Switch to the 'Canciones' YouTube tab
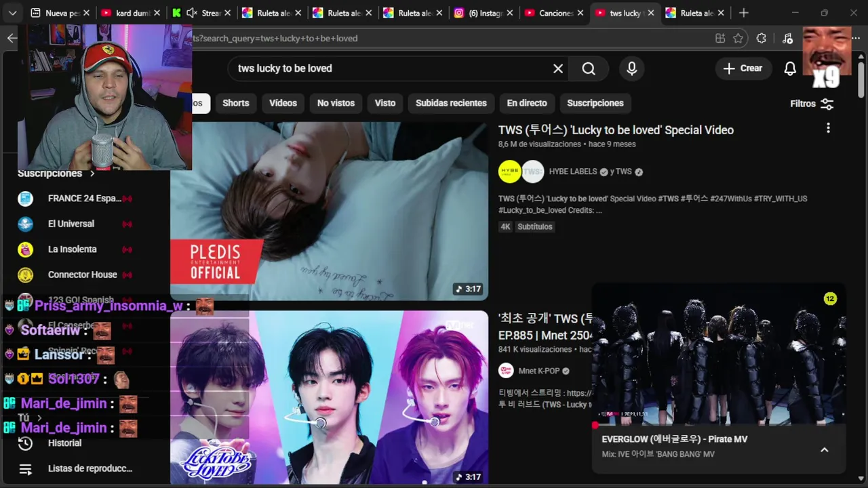868x488 pixels. 553,13
